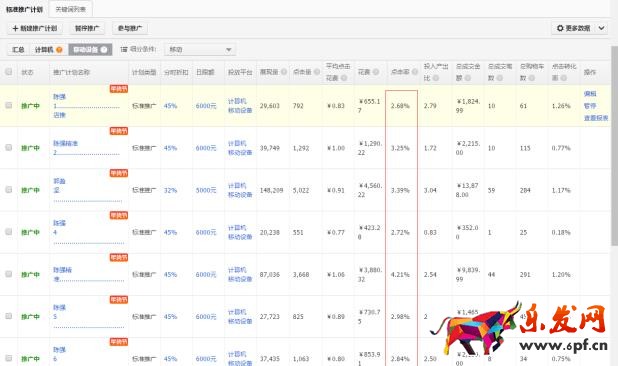Click the orange icon on 计算机 tab
This screenshot has width=618, height=366.
[59, 50]
